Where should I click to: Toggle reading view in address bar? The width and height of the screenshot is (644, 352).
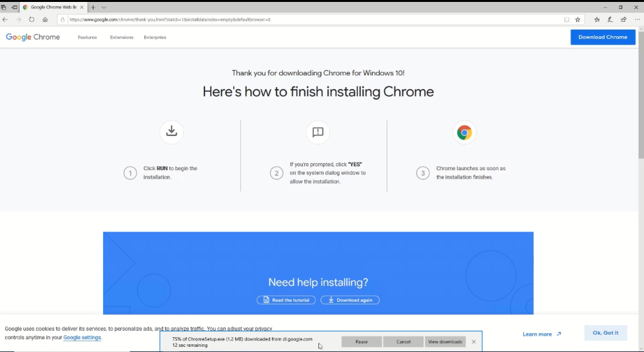[567, 19]
